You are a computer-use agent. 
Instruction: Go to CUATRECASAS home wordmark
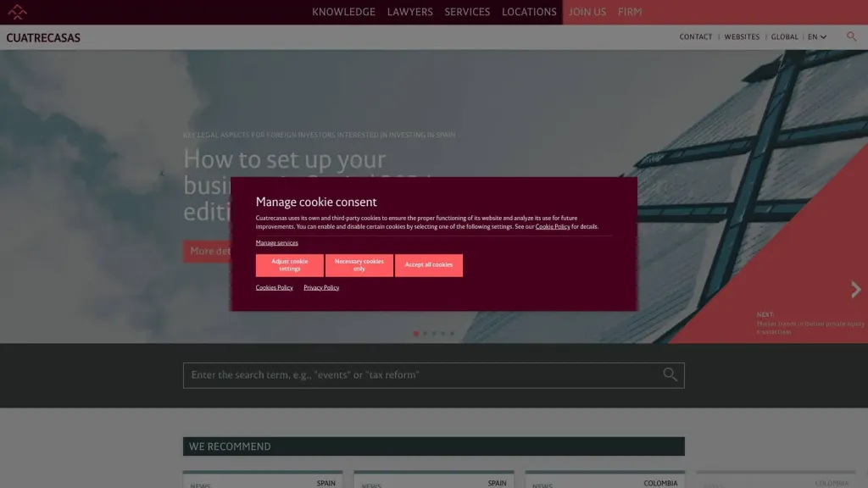[43, 37]
